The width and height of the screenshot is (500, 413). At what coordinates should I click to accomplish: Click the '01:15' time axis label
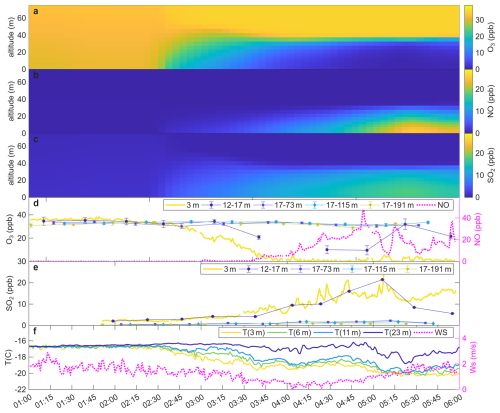[x=44, y=401]
